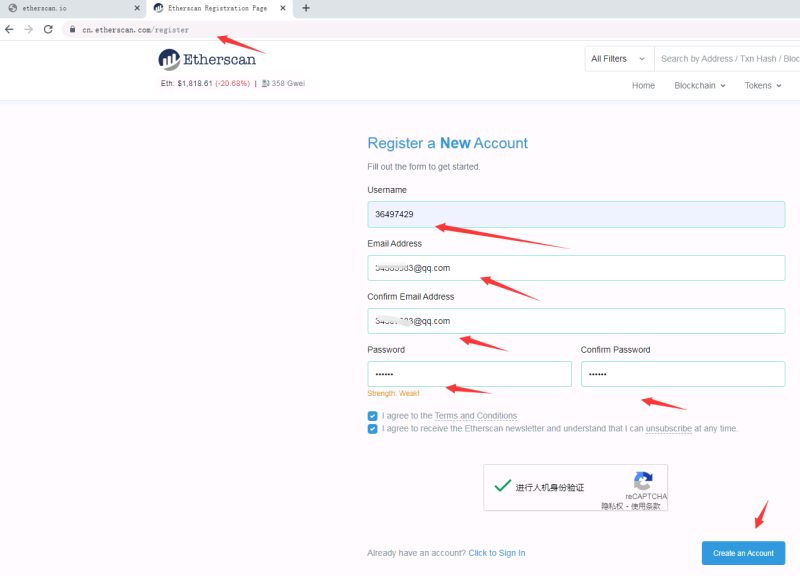800x576 pixels.
Task: Close the etherscan.io tab
Action: (x=137, y=8)
